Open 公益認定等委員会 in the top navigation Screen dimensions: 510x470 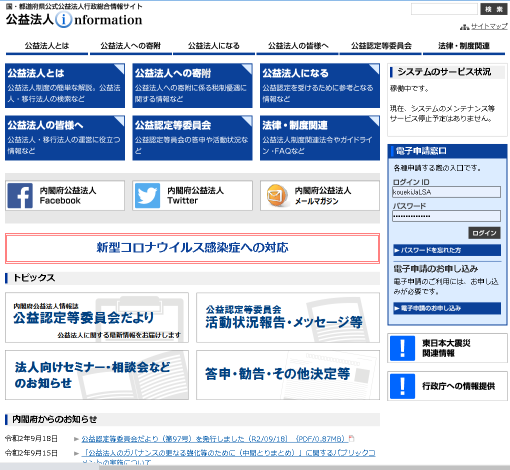click(381, 46)
